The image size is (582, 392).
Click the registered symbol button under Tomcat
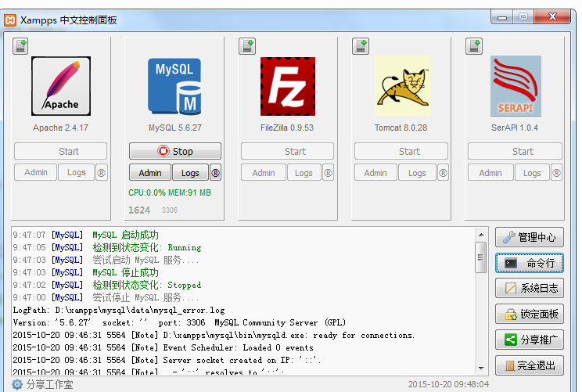point(443,173)
